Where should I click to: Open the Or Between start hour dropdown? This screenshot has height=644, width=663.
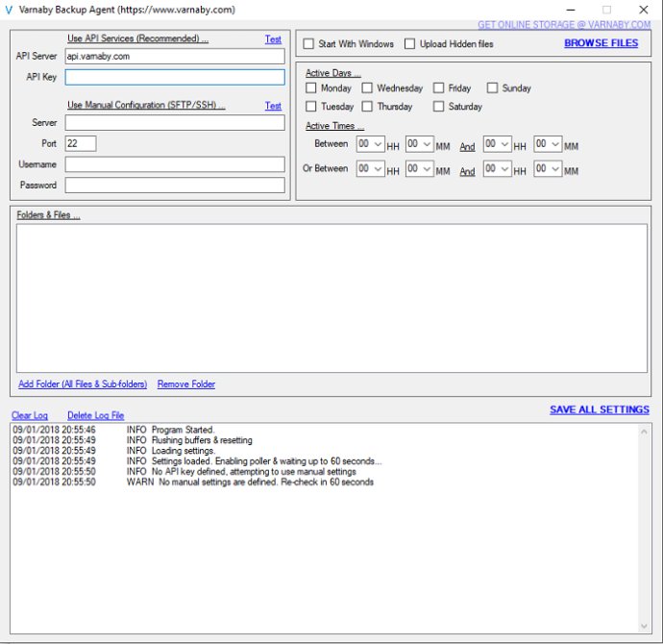pos(370,169)
